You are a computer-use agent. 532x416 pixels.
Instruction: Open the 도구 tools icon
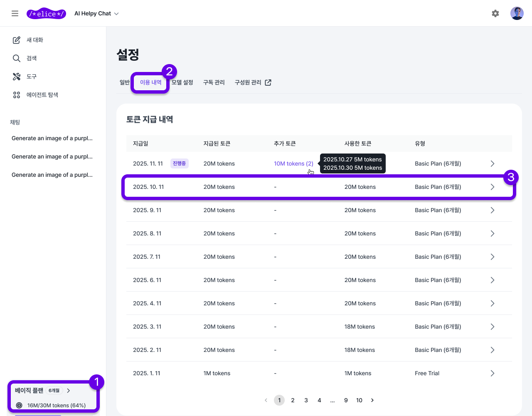(17, 77)
